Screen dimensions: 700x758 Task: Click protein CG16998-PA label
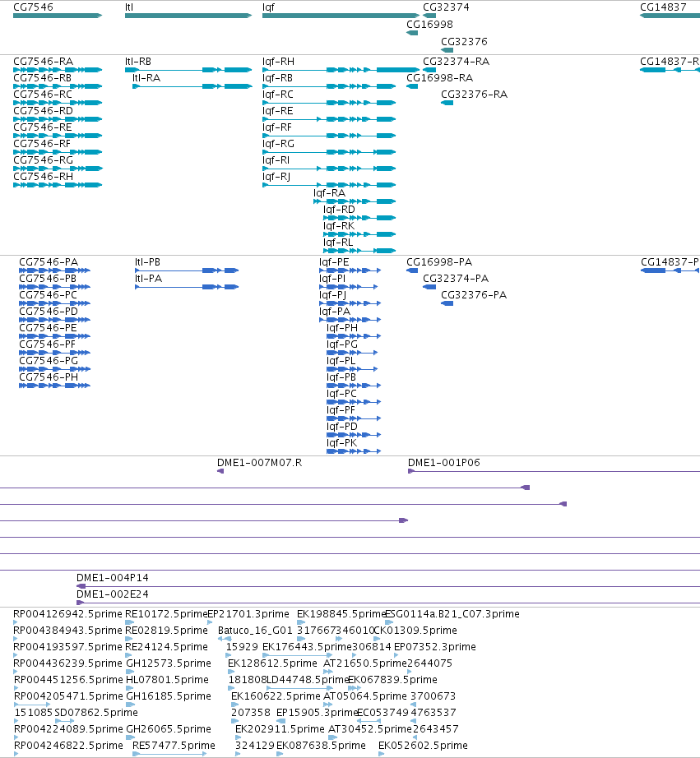pyautogui.click(x=439, y=262)
